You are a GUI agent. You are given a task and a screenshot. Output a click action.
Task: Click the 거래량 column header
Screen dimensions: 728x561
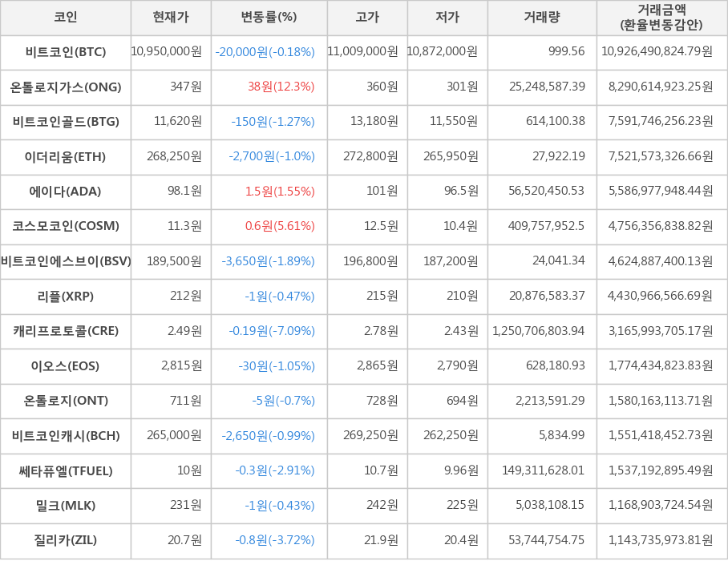pos(542,18)
